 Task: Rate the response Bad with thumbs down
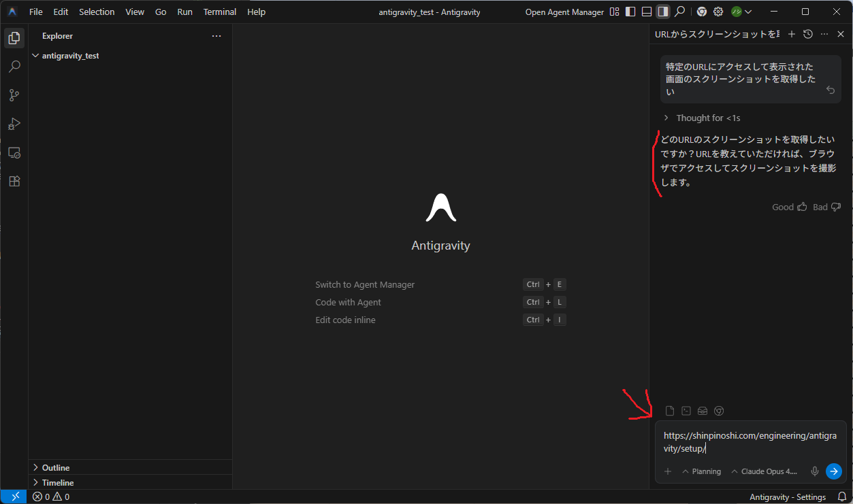(x=836, y=207)
